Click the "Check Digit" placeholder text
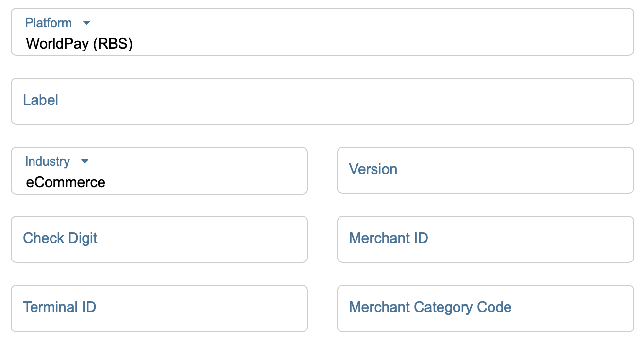The image size is (644, 347). tap(60, 238)
